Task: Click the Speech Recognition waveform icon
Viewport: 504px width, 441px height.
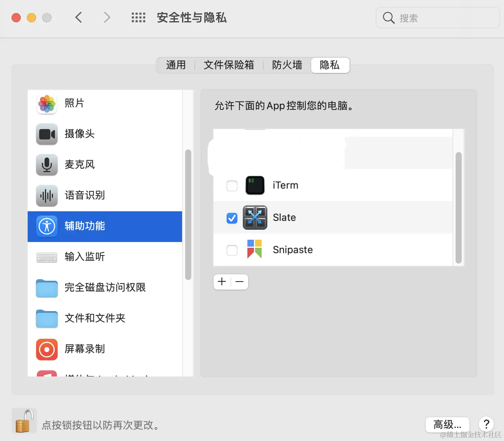Action: (47, 196)
